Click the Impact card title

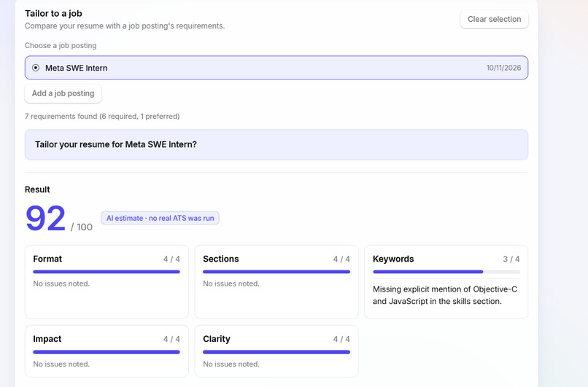tap(47, 339)
